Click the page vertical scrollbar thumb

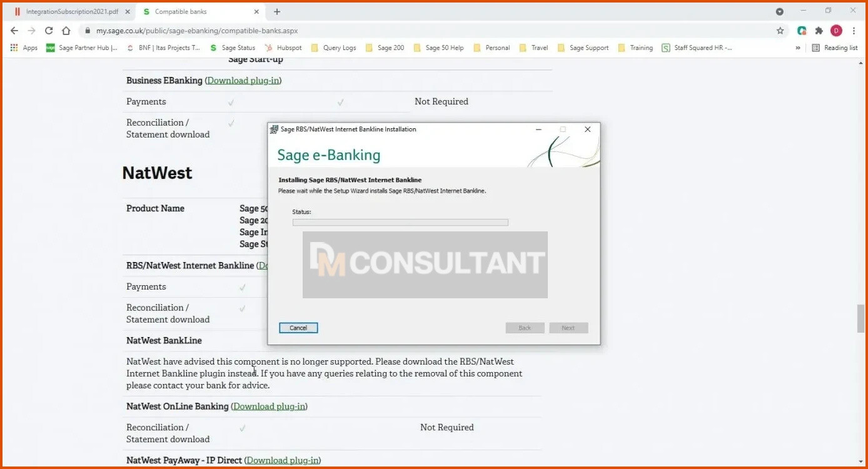tap(861, 319)
